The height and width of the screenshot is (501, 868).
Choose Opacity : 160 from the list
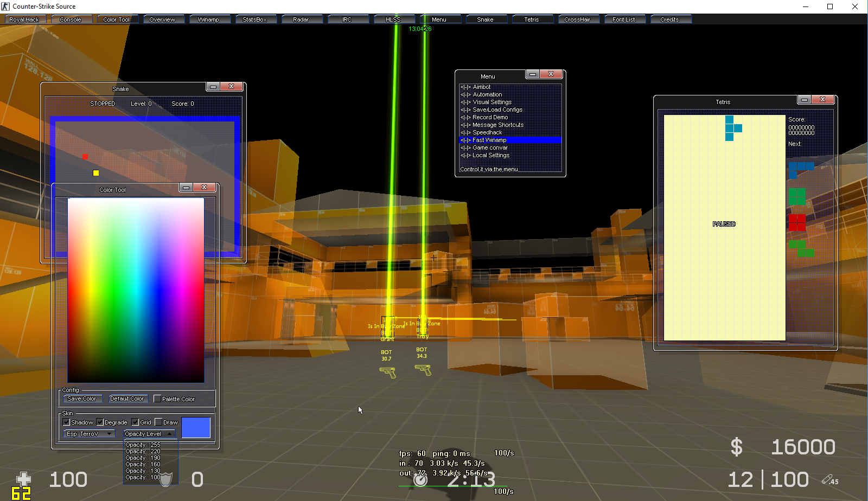pyautogui.click(x=143, y=464)
